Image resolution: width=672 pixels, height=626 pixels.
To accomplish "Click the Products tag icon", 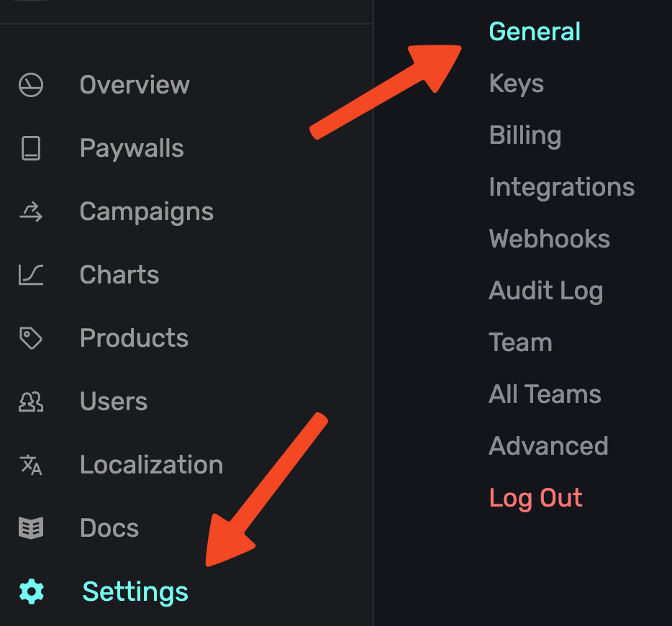I will [31, 338].
